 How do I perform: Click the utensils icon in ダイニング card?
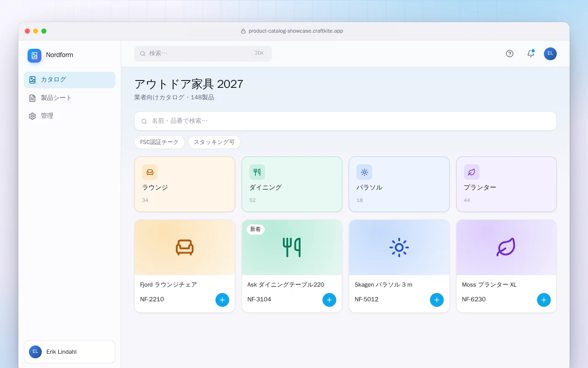coord(257,172)
